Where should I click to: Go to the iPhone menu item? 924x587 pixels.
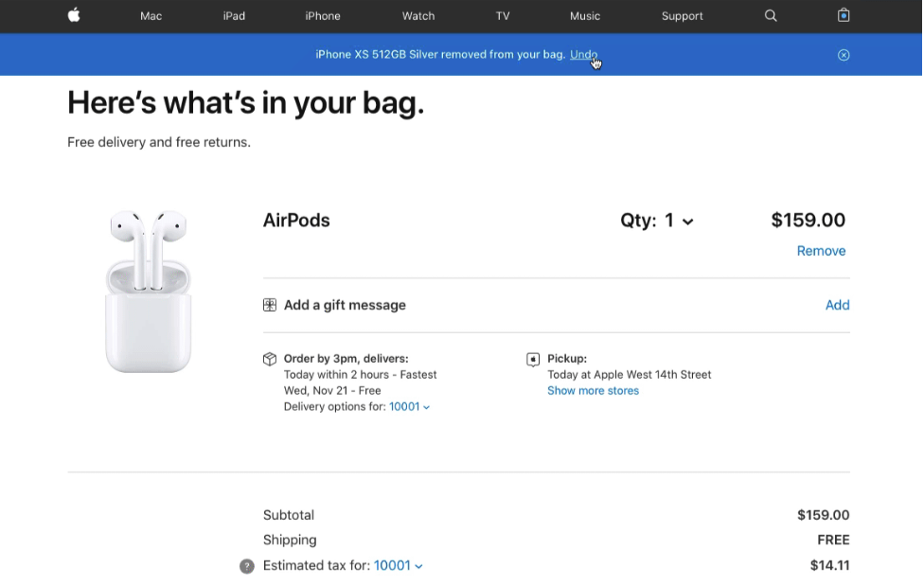click(x=323, y=16)
